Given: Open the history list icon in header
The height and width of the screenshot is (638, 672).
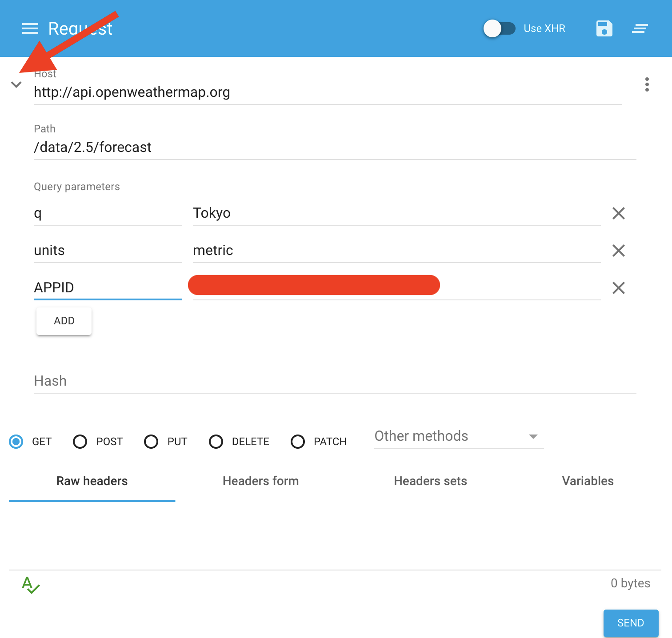Looking at the screenshot, I should (640, 29).
